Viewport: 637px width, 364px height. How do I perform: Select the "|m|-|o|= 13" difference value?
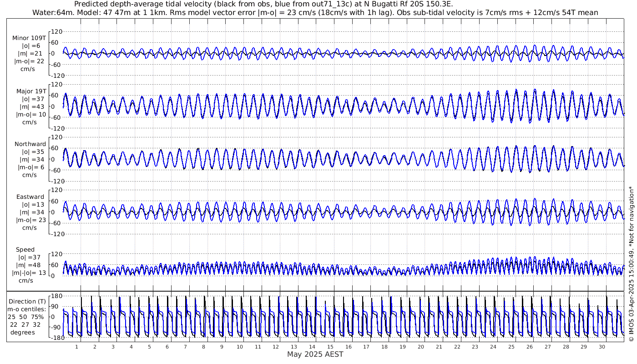(x=29, y=273)
